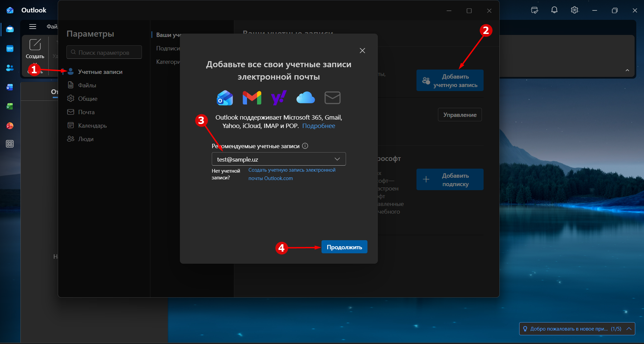The image size is (644, 344).
Task: Close the Параметры settings window
Action: click(x=489, y=11)
